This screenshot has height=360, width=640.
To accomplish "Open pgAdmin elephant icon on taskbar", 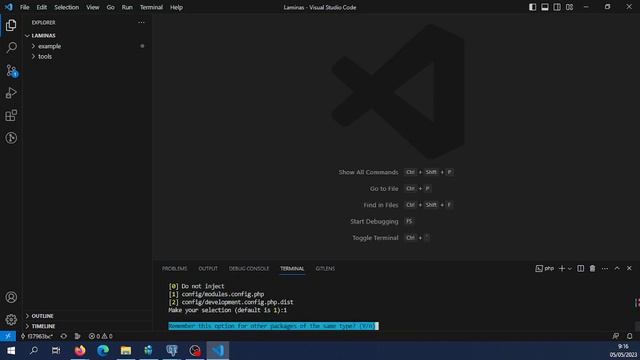I will tap(172, 350).
